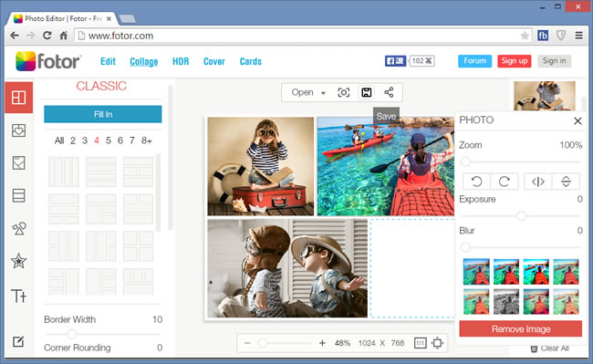Open the Chrome hamburger menu
Viewport: 593px width, 364px height.
coord(578,36)
